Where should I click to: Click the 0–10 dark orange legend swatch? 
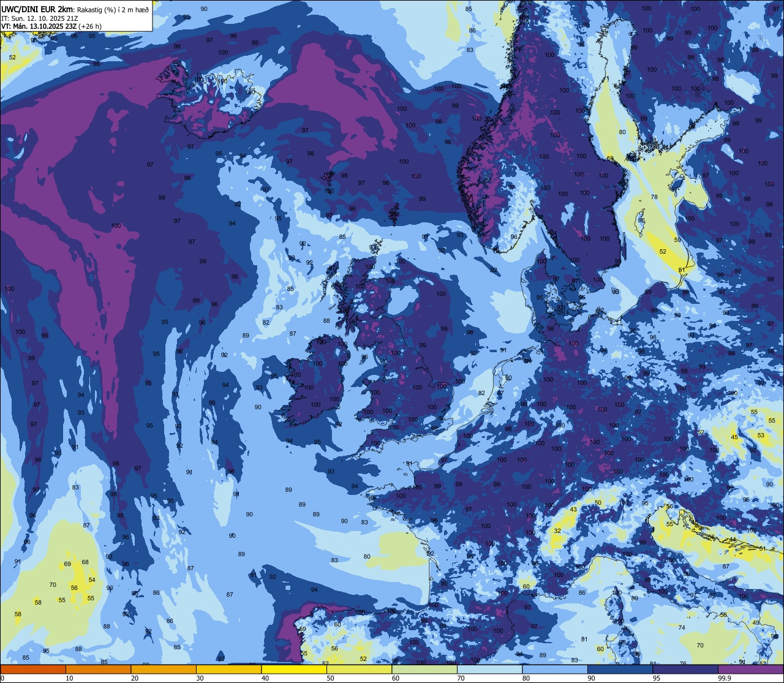click(x=33, y=670)
